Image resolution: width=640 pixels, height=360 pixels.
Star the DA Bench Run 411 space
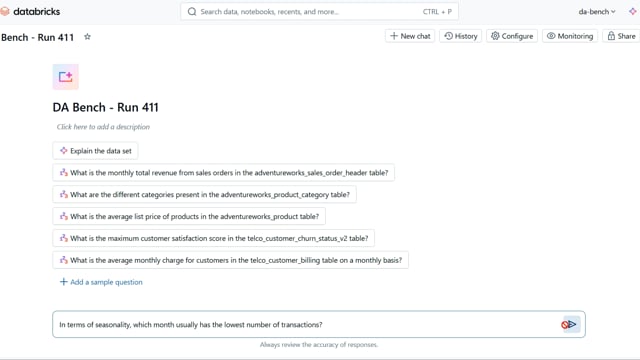(x=87, y=37)
